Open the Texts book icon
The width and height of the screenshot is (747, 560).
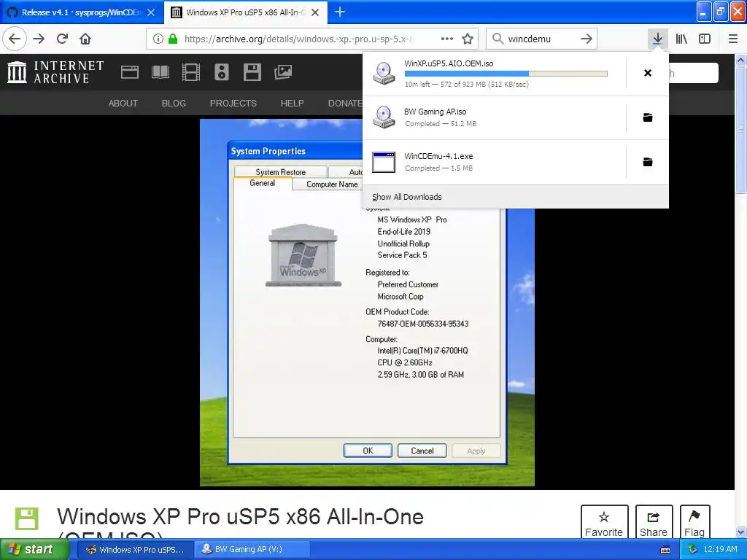pos(160,72)
